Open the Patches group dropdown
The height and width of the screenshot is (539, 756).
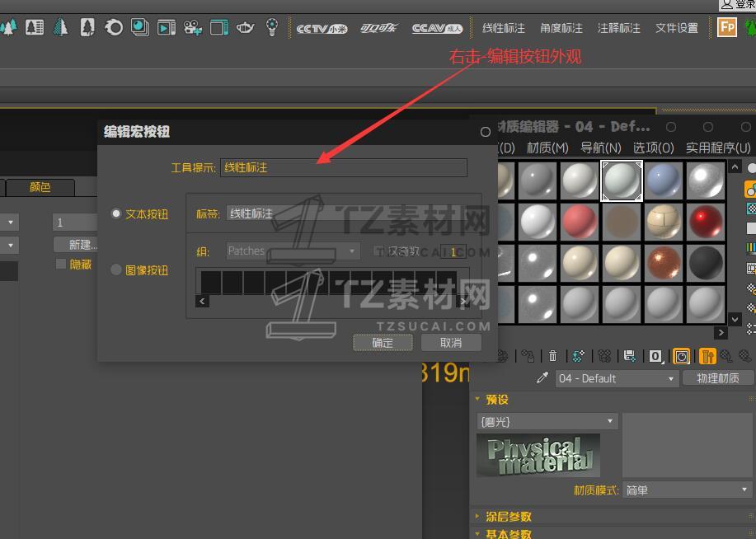[293, 251]
